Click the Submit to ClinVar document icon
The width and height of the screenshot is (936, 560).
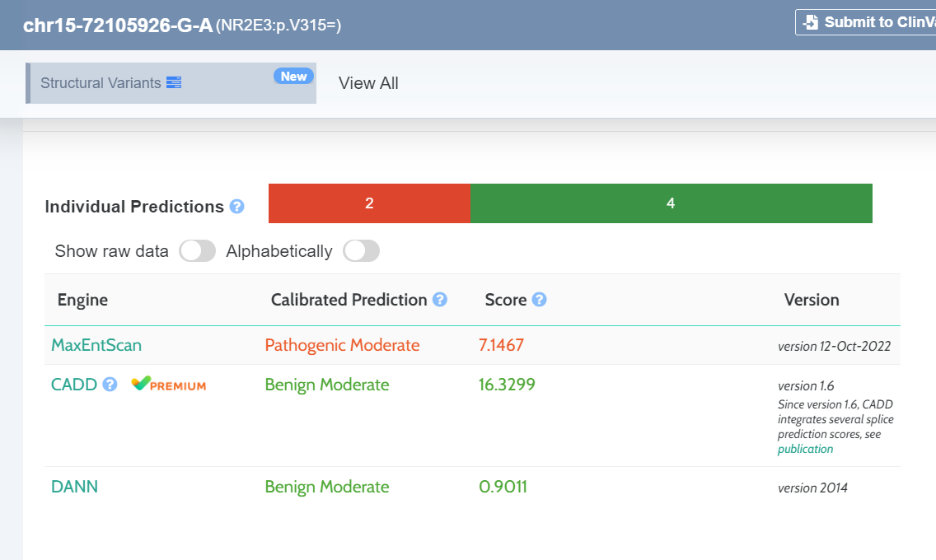point(811,22)
